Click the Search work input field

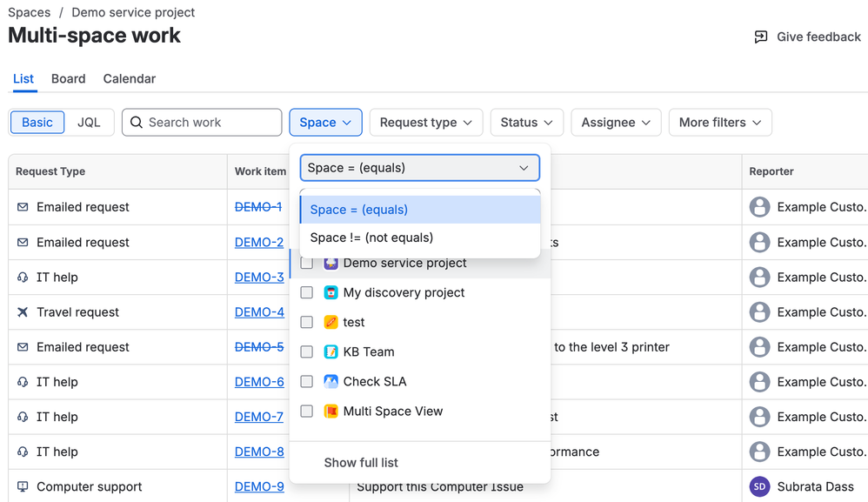pyautogui.click(x=209, y=123)
